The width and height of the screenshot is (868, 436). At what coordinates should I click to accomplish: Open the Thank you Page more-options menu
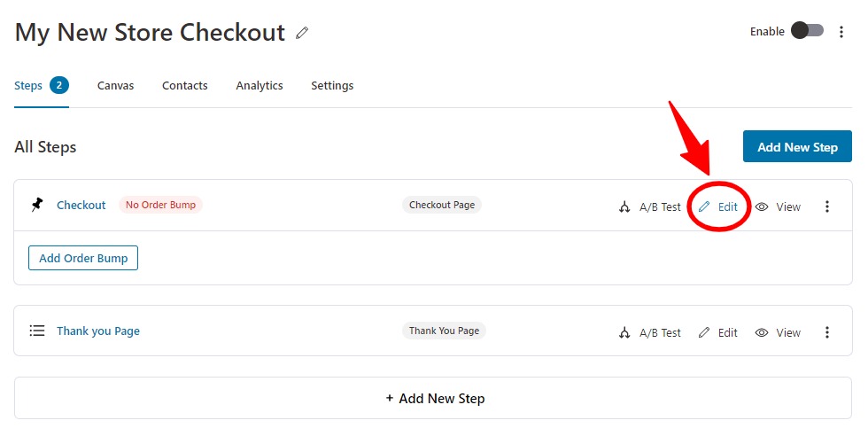tap(827, 332)
